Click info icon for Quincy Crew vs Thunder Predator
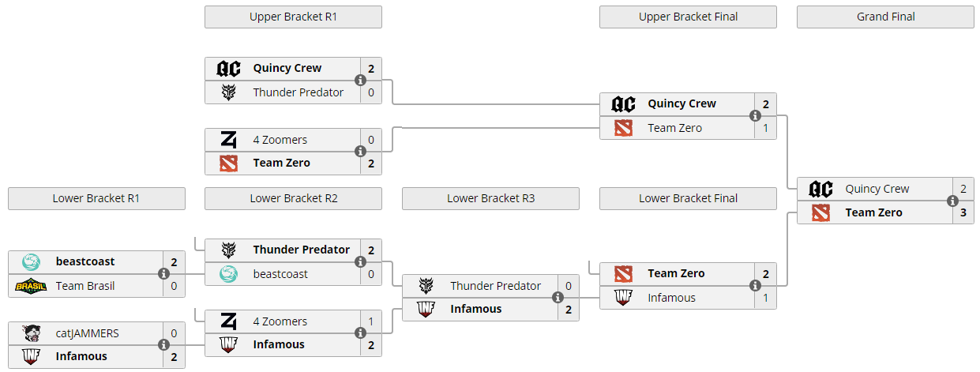 coord(361,81)
